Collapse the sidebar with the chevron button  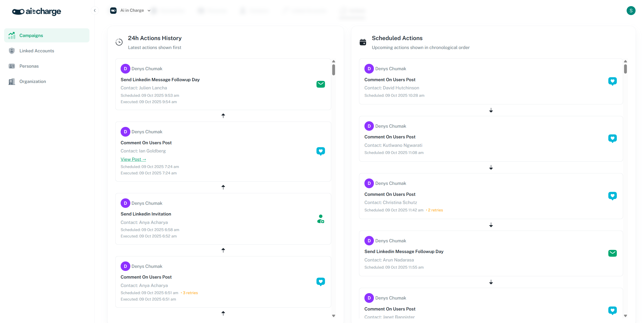95,10
